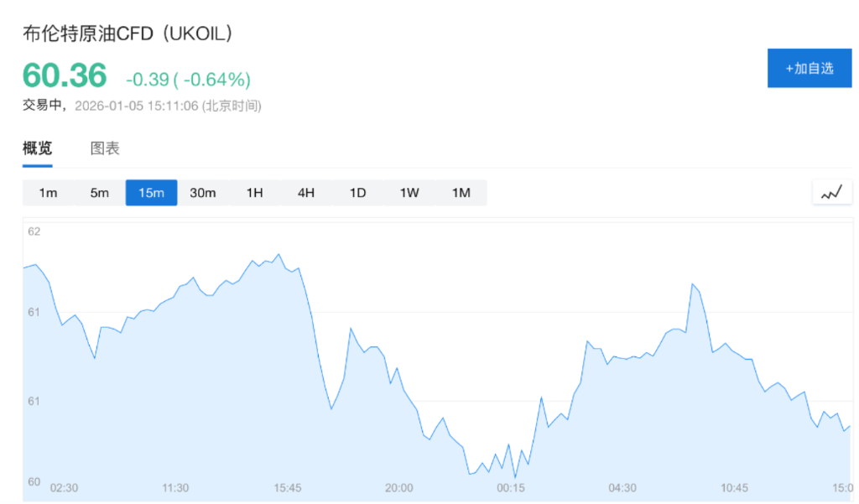
Task: Toggle the active 15m interval
Action: point(151,193)
